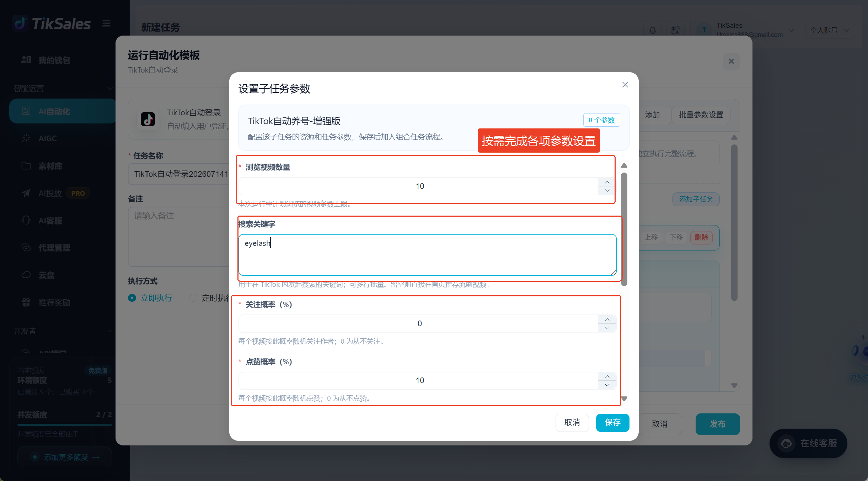Screen dimensions: 868x481
Task: Click the AIGC sparkle icon
Action: point(26,138)
